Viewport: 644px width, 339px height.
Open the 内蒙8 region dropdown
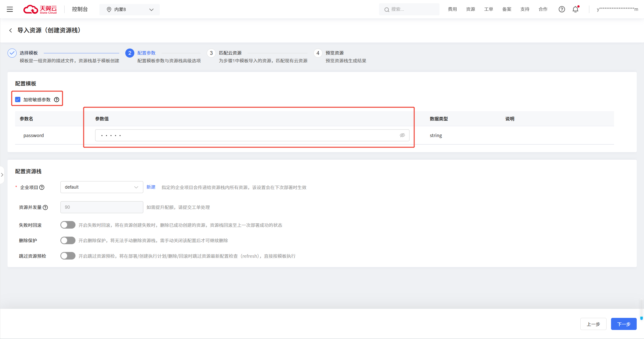pyautogui.click(x=130, y=10)
